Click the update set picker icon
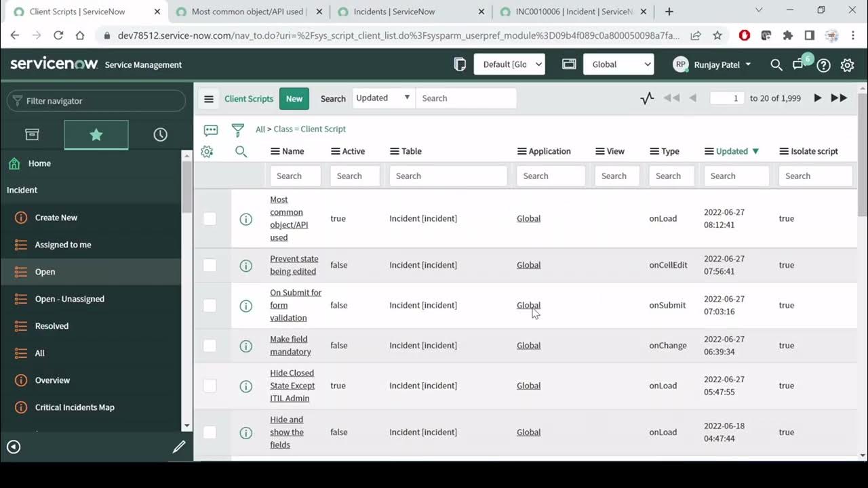 coord(460,64)
